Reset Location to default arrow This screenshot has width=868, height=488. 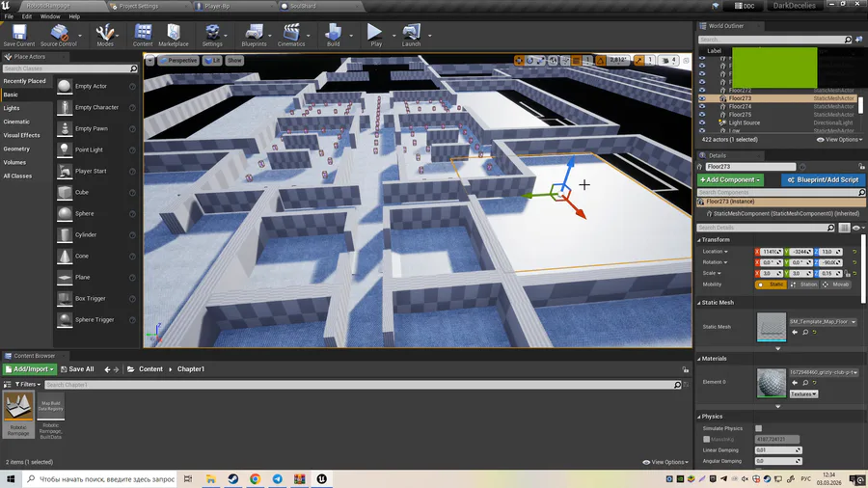tap(854, 252)
